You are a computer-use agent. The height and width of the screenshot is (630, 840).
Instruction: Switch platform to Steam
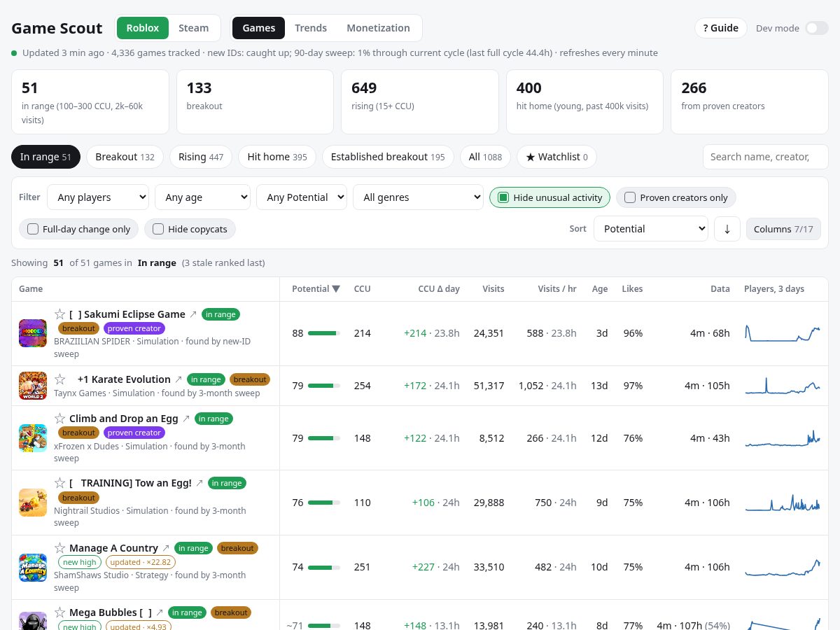(x=193, y=28)
